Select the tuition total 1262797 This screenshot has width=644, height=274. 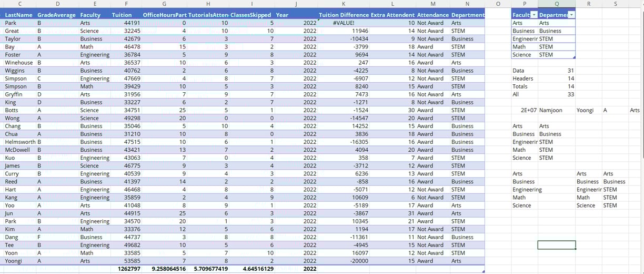point(126,269)
